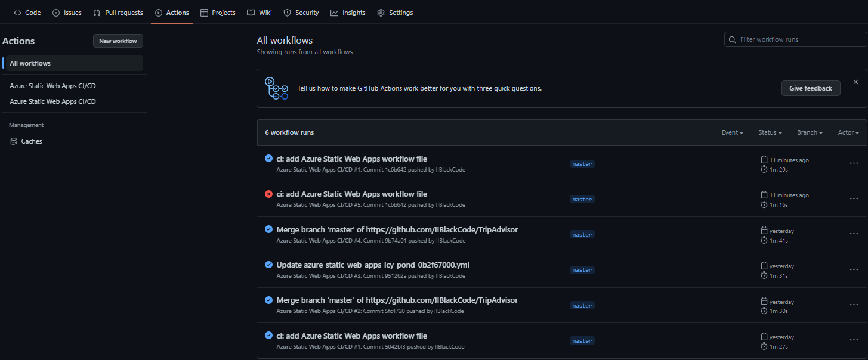Open the more options menu for run #4
Image resolution: width=868 pixels, height=360 pixels.
(x=854, y=234)
